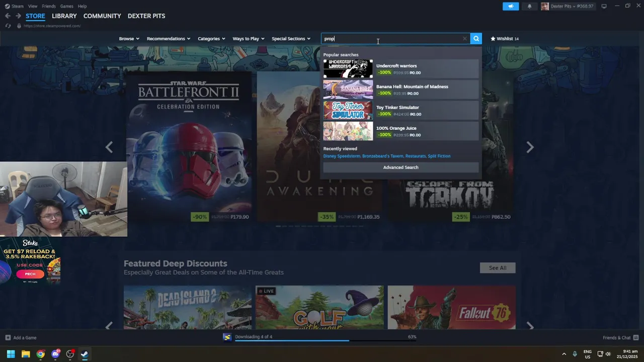
Task: Show hidden system tray icons
Action: click(564, 354)
